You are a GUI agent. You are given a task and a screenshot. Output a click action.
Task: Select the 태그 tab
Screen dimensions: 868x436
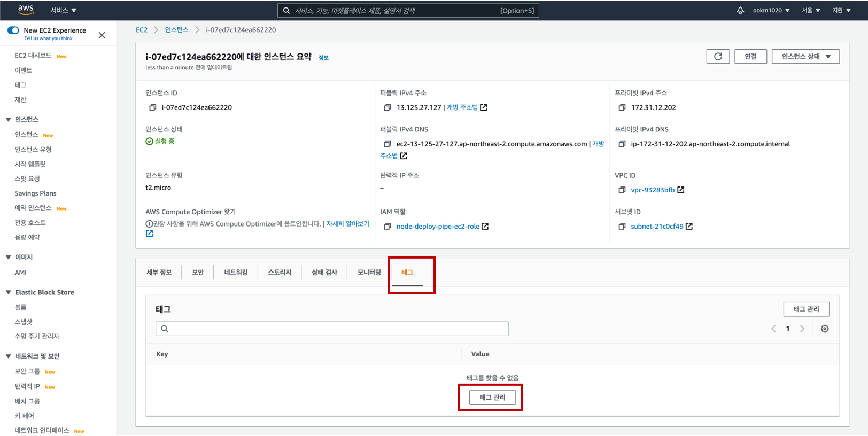[407, 272]
